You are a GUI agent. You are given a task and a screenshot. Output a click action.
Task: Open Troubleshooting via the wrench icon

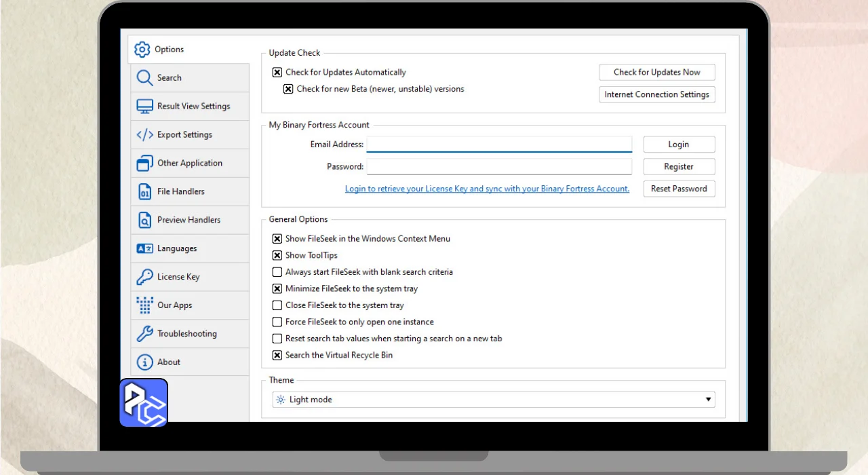[x=144, y=334]
